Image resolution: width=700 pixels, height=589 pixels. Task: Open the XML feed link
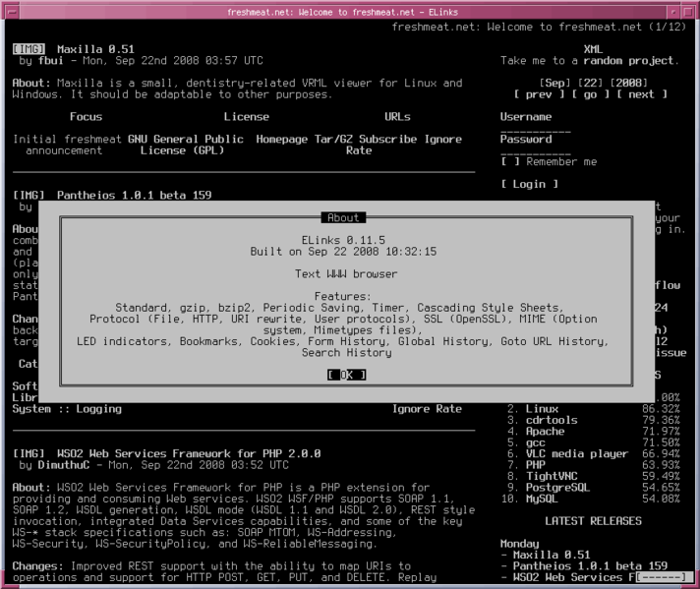pos(593,49)
